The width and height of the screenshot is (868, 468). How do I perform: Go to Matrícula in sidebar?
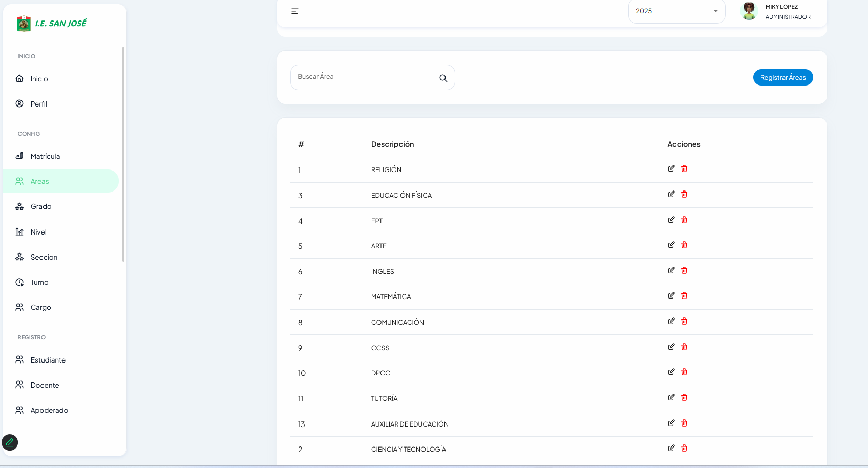tap(45, 156)
